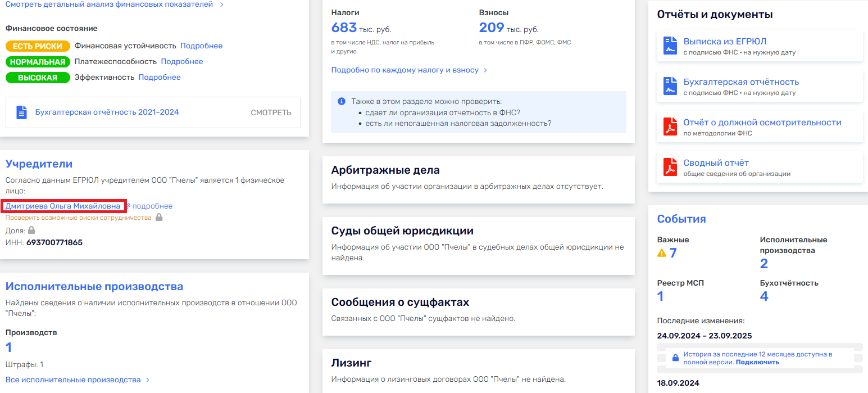Open Бухгалтерская отчётность 2021–2024 link

tap(107, 112)
